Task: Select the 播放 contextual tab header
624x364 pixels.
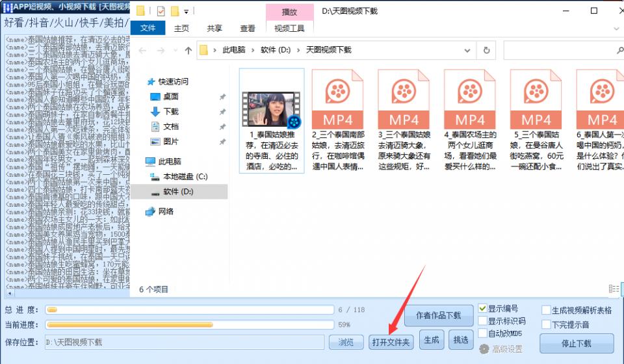Action: tap(289, 12)
